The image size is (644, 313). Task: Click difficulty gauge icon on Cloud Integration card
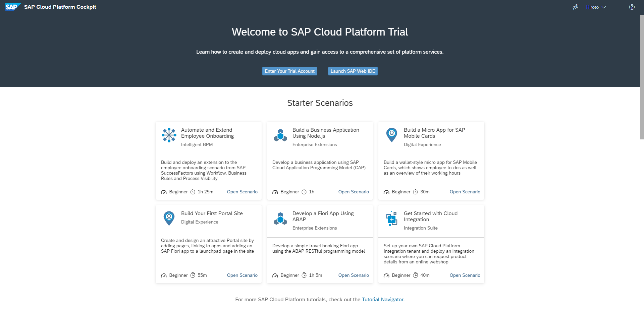click(386, 275)
